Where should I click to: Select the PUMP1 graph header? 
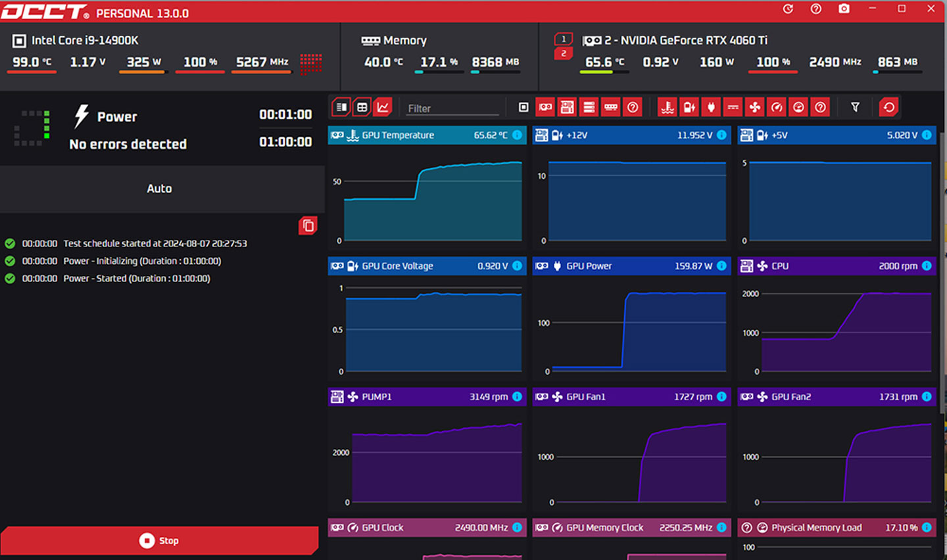point(427,397)
